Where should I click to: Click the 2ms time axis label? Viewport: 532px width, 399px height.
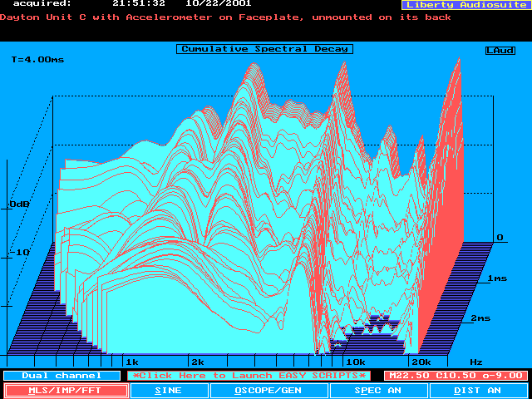482,318
